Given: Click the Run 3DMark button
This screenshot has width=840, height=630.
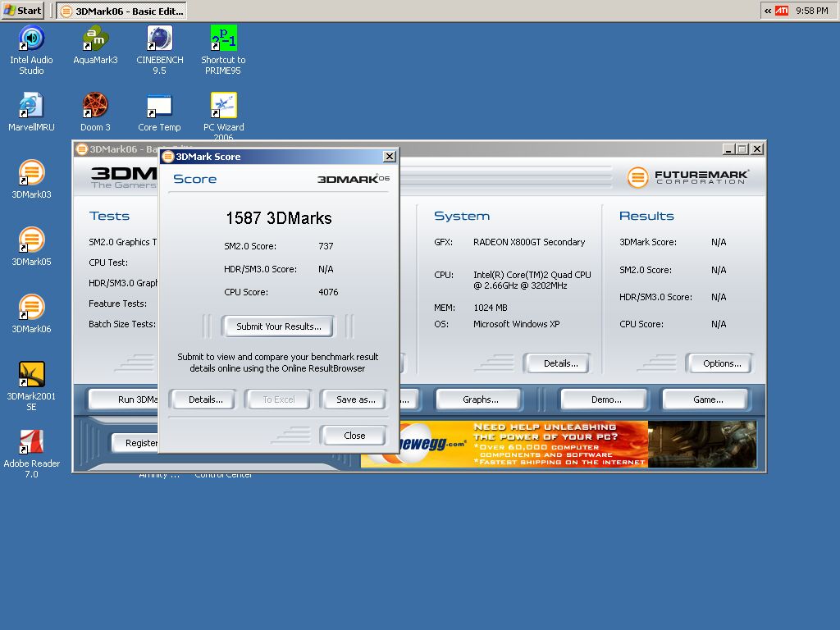Looking at the screenshot, I should click(124, 399).
